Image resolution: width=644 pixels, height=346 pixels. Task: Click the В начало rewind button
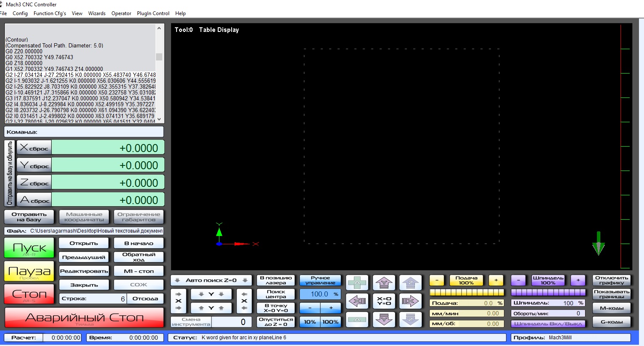(139, 243)
